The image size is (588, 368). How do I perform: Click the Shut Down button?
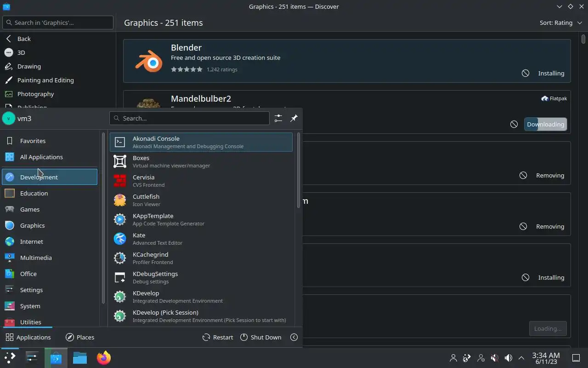(x=260, y=337)
